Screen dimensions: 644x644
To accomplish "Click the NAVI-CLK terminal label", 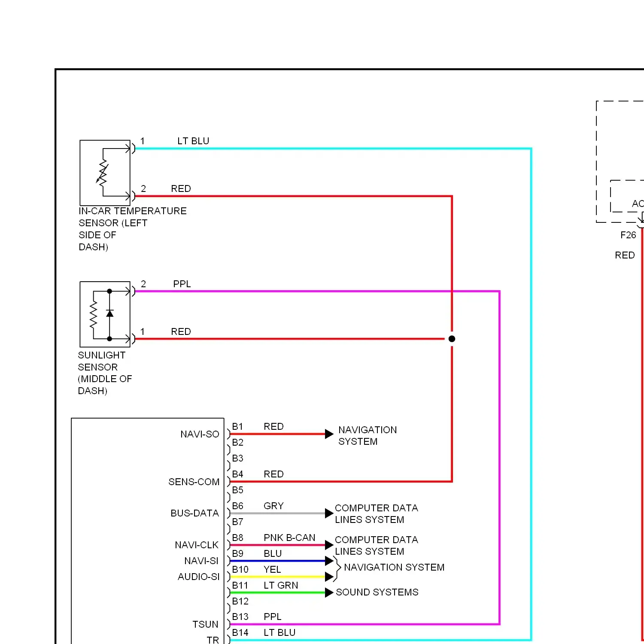I will click(197, 545).
